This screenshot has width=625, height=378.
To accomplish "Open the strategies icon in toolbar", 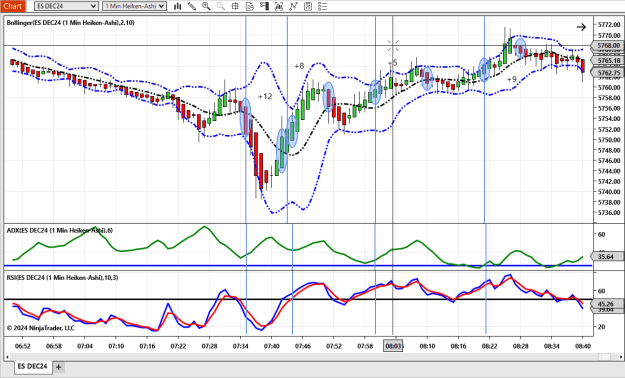I will 308,6.
